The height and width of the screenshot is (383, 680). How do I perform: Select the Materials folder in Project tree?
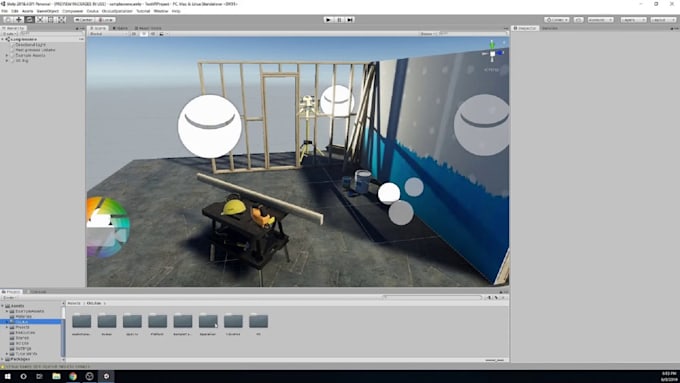tap(24, 317)
